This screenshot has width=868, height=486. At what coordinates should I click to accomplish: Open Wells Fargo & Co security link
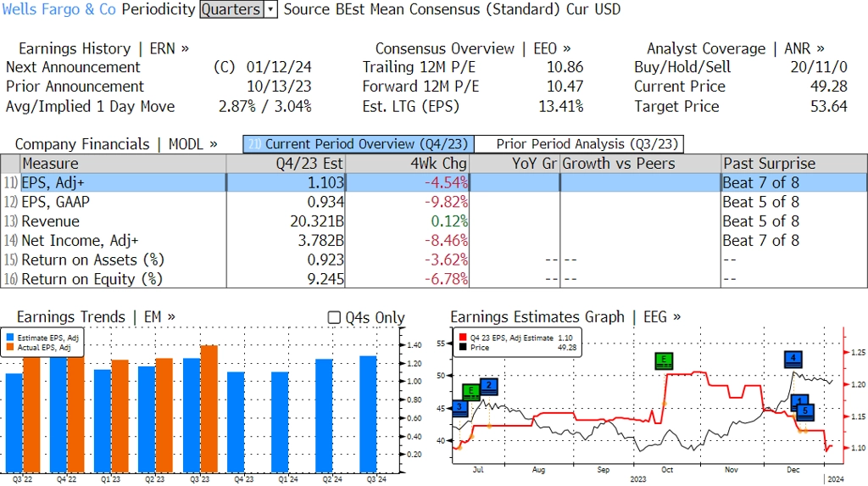tap(59, 9)
